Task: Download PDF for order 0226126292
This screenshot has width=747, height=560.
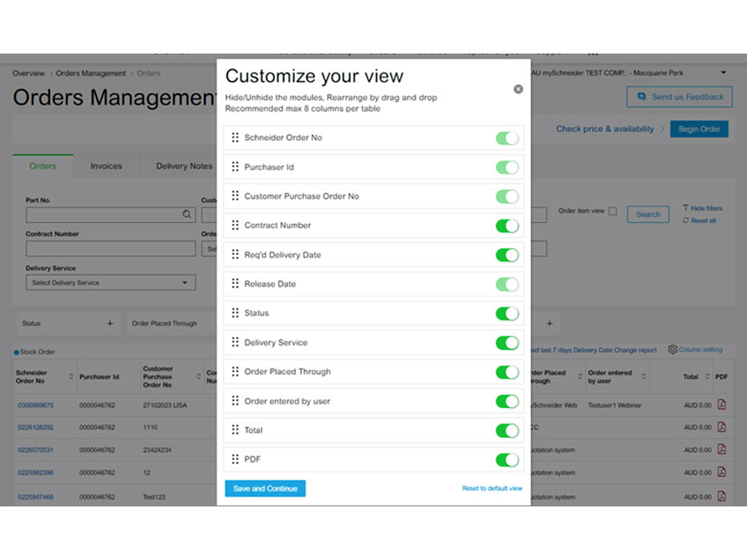Action: click(x=722, y=427)
